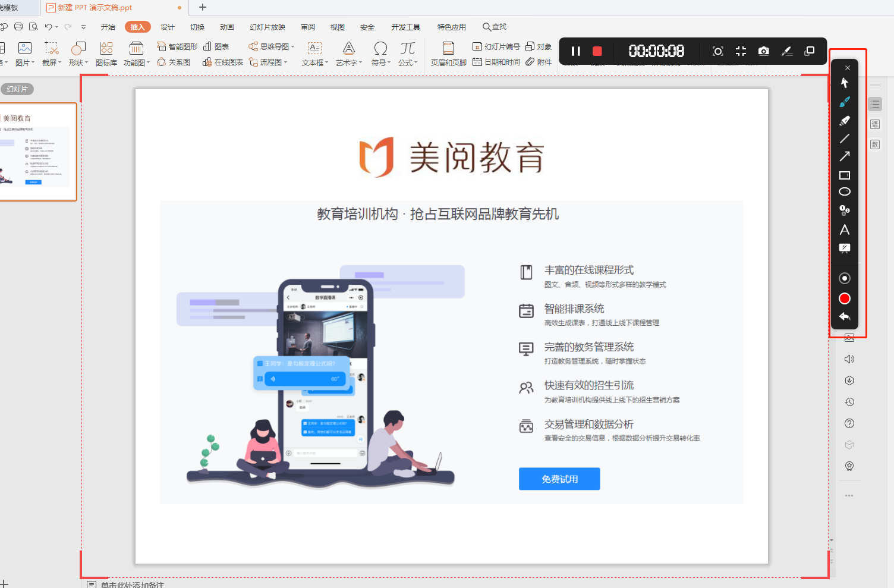Open the history clock icon in right sidebar

point(849,402)
